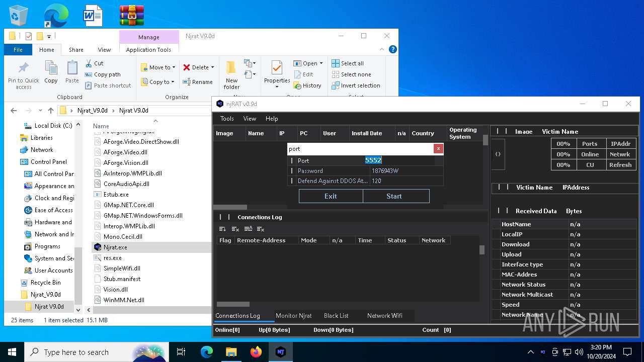Click Select all in the ribbon
Screen dimensions: 644x362
[348, 63]
